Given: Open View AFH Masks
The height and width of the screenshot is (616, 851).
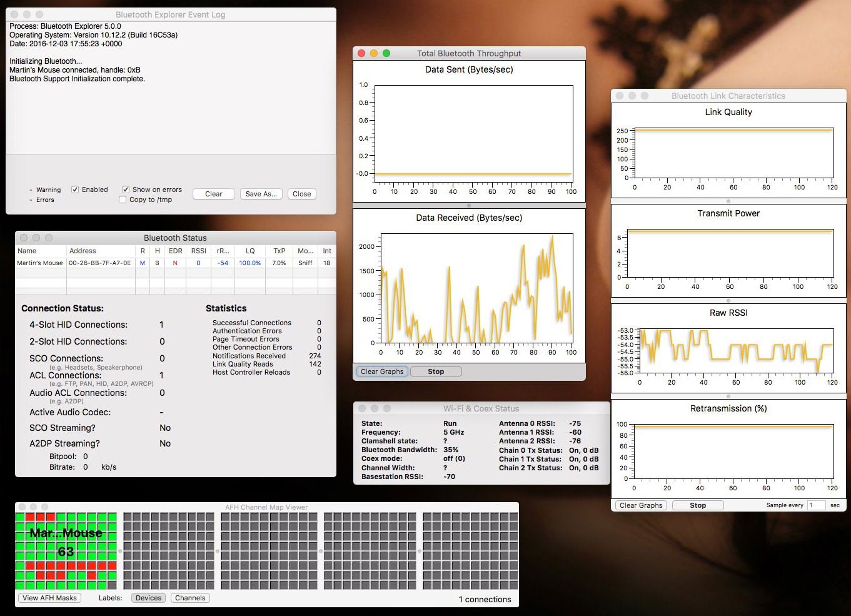Looking at the screenshot, I should pos(49,598).
